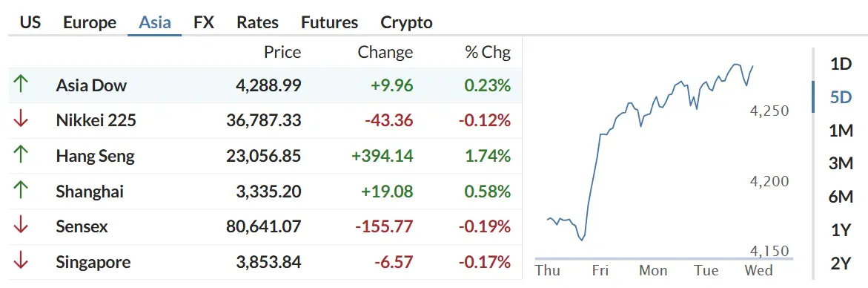Screen dimensions: 868x288
Task: Set chart range to 1D
Action: click(x=841, y=65)
